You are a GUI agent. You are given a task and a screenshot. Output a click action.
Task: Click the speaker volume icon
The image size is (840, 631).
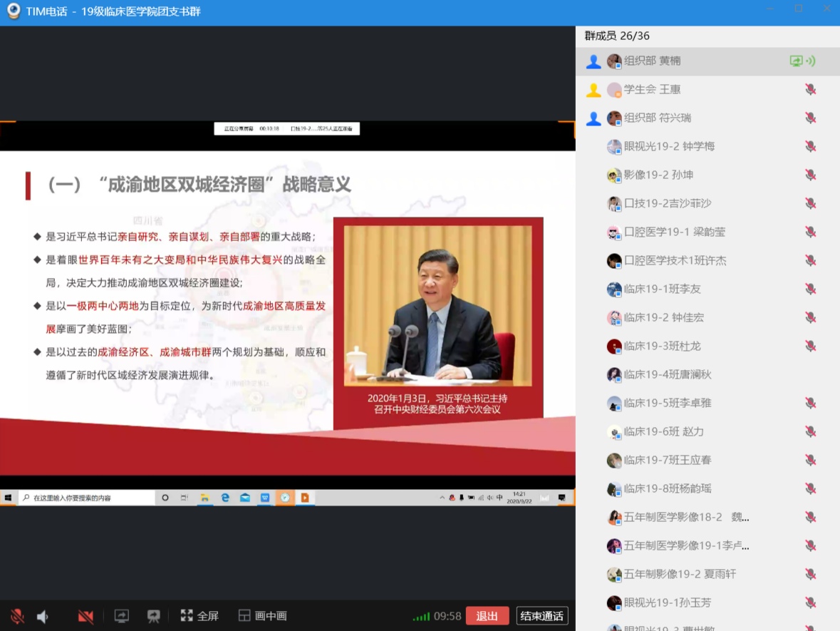[43, 616]
